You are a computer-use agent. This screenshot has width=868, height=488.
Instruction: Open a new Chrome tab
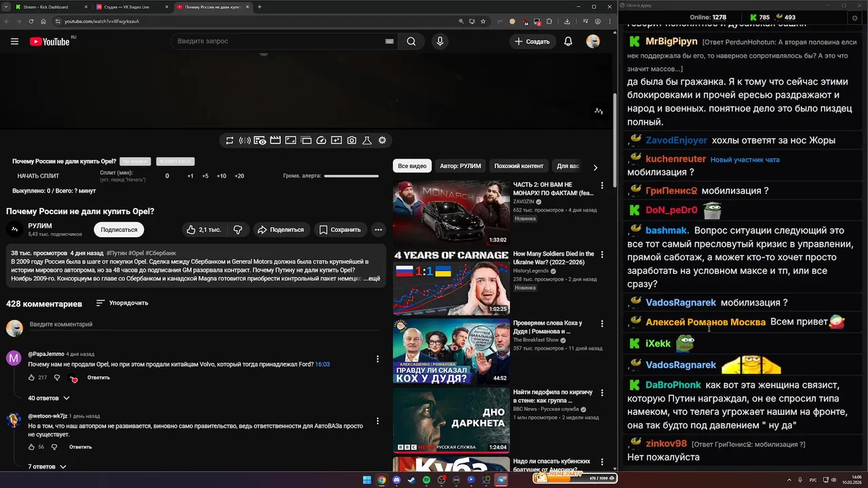(x=259, y=7)
